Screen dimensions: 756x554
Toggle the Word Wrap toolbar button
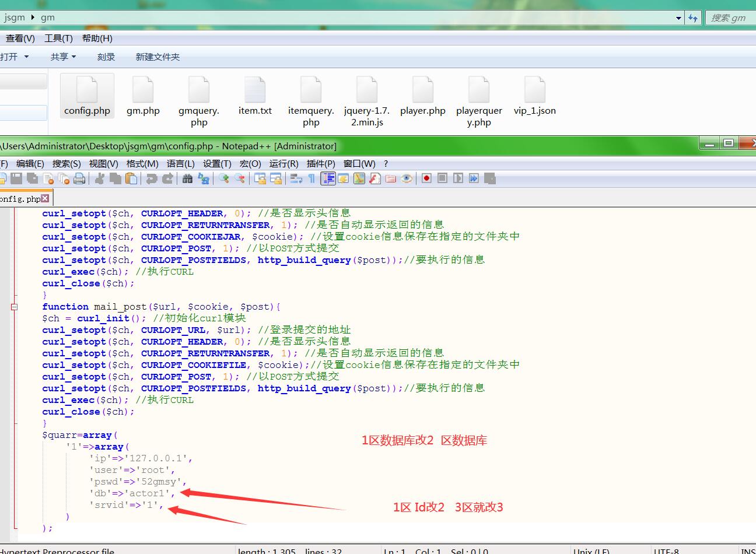[x=296, y=178]
